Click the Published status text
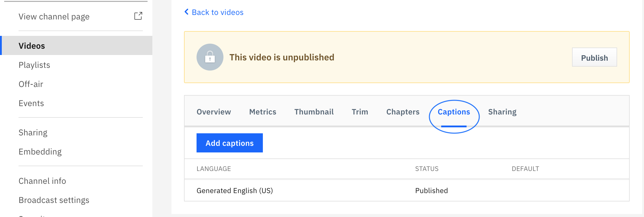This screenshot has width=644, height=217. (431, 190)
